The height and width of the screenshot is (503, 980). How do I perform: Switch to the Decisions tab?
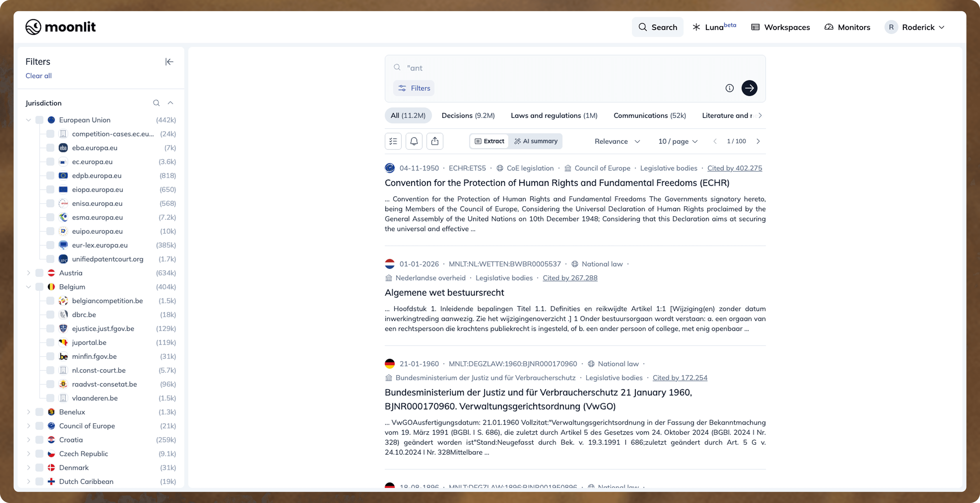[x=468, y=115]
